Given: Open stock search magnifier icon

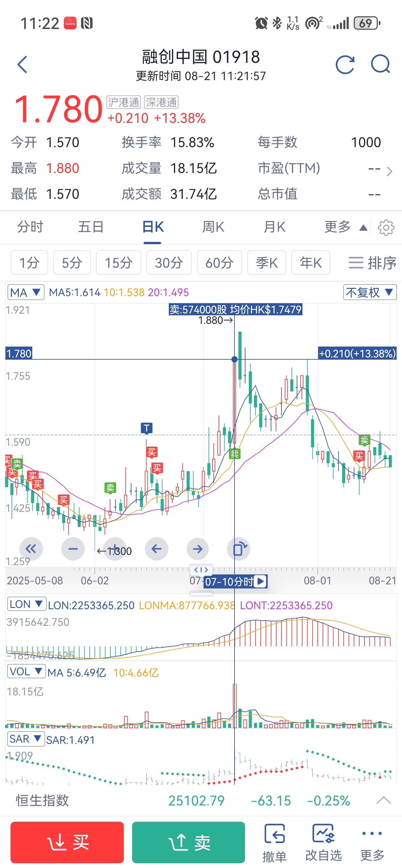Looking at the screenshot, I should click(380, 64).
